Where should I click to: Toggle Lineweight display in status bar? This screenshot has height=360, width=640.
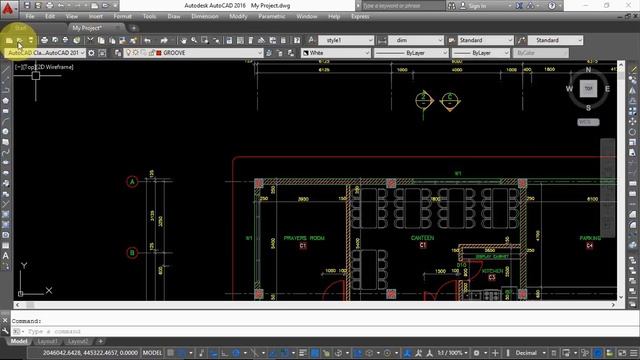tap(303, 353)
